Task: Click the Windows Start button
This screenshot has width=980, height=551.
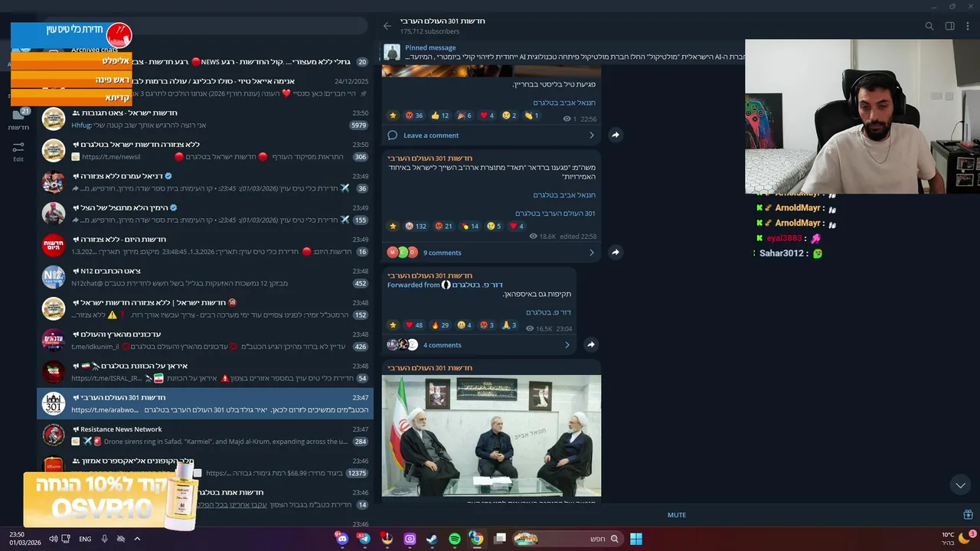Action: [635, 539]
